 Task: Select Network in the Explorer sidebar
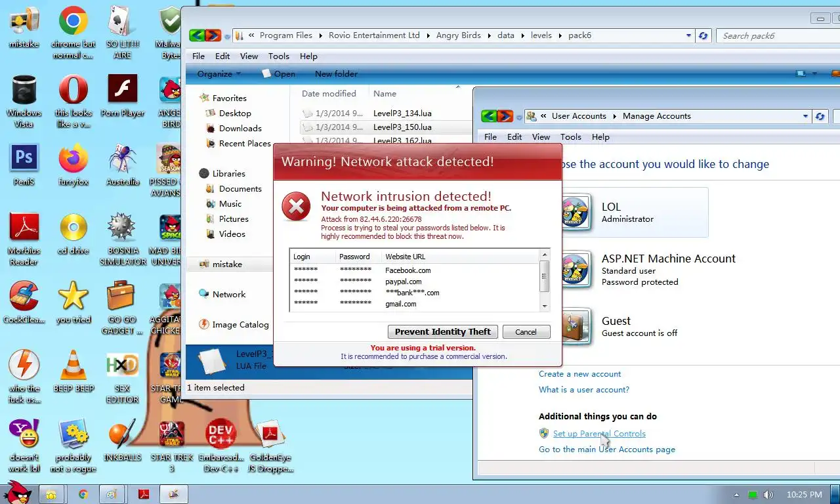tap(229, 295)
